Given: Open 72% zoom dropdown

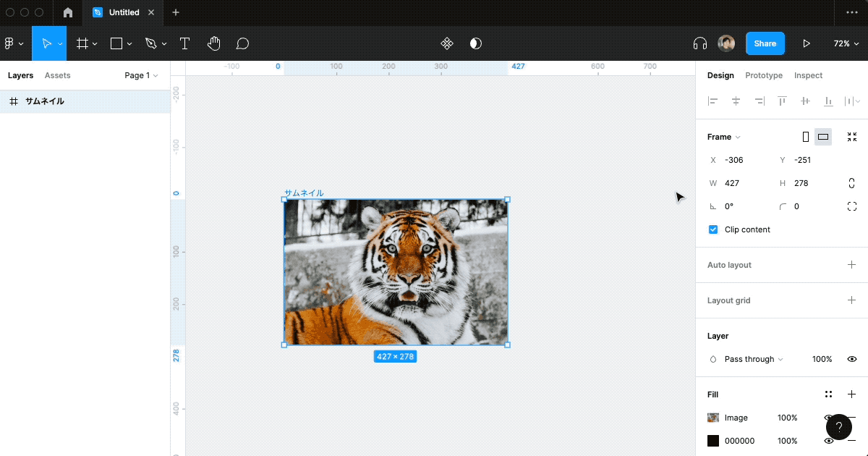Looking at the screenshot, I should click(846, 43).
